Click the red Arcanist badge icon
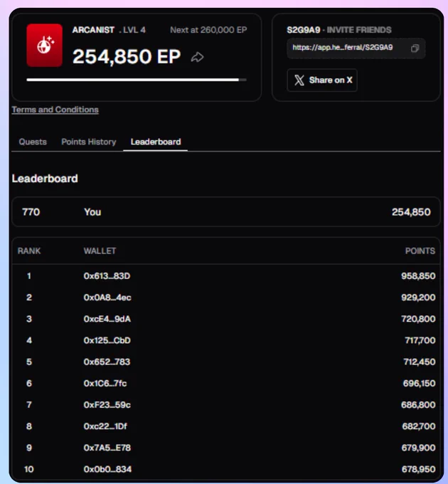 pyautogui.click(x=44, y=46)
